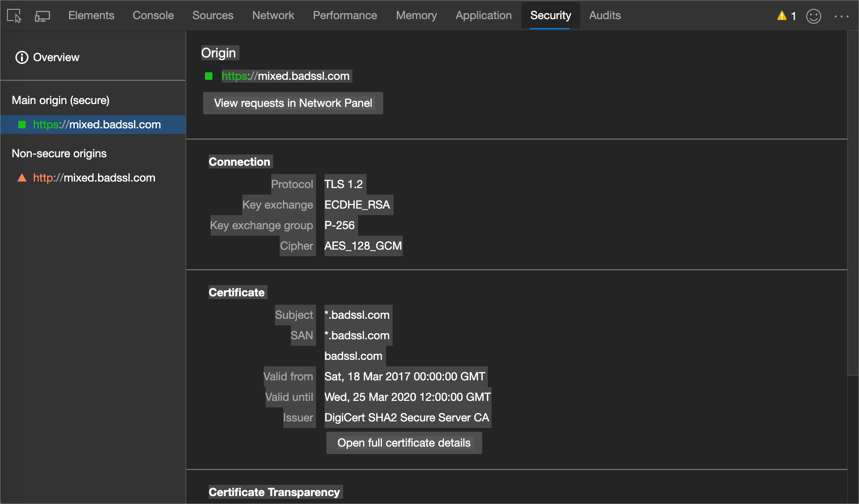Activate the inspect element picker icon

coord(14,16)
